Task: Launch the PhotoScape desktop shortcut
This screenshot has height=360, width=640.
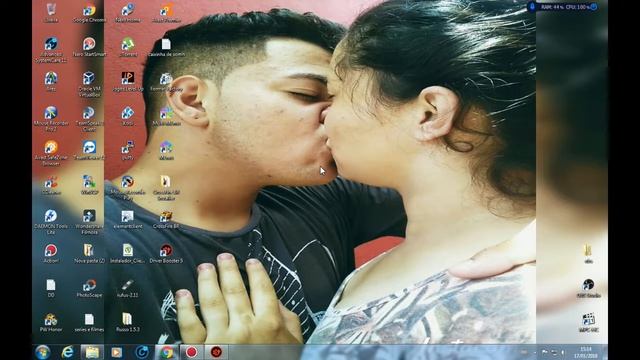Action: pos(89,288)
